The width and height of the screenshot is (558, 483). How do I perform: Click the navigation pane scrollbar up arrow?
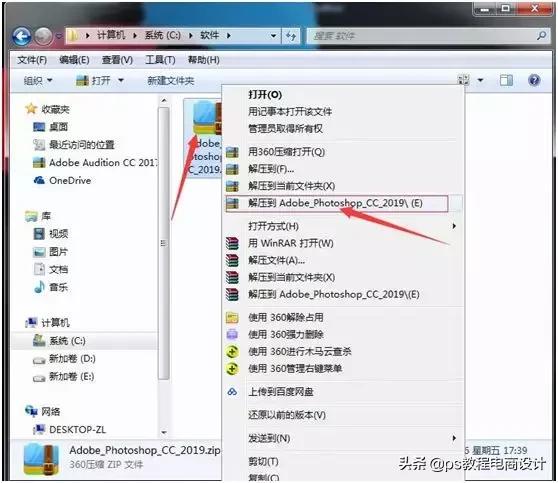coord(164,101)
